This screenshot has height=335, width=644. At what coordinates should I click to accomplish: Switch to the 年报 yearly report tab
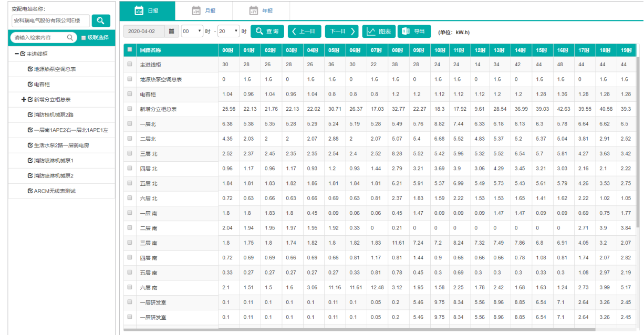261,11
